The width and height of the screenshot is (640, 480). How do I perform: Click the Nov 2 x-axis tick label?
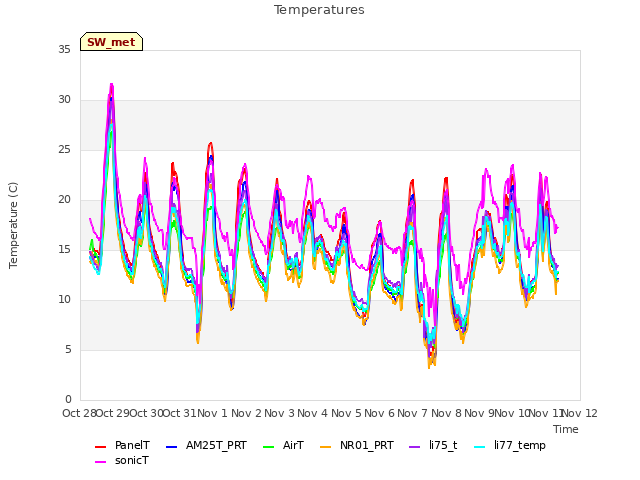click(x=246, y=413)
